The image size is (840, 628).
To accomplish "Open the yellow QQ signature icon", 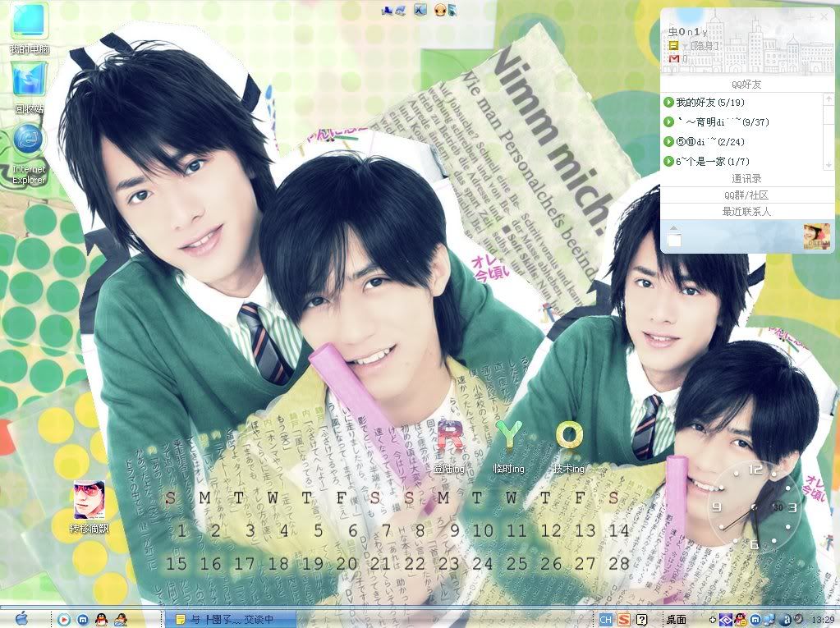I will pos(673,46).
